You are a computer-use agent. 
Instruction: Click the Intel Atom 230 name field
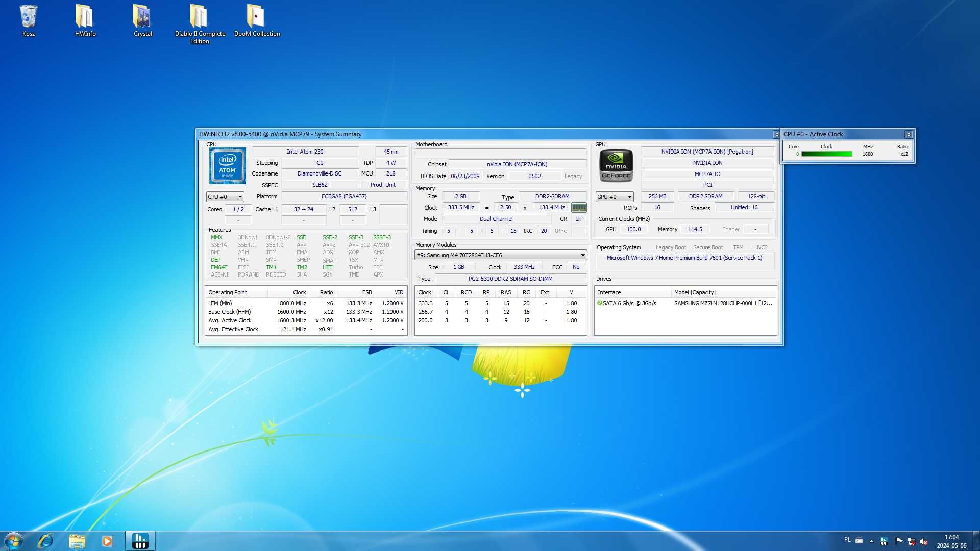pos(305,152)
